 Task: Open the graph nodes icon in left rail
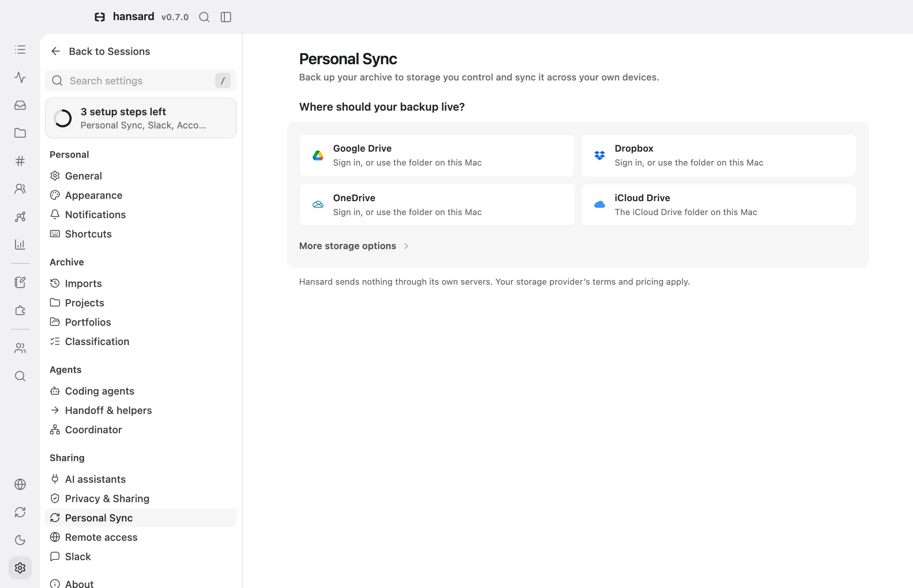coord(20,217)
